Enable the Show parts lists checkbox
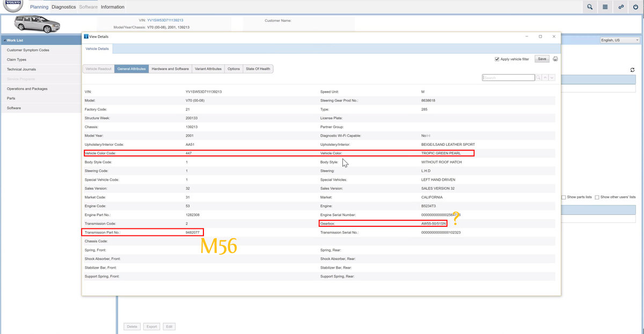Screen dimensions: 644x334 pyautogui.click(x=563, y=197)
